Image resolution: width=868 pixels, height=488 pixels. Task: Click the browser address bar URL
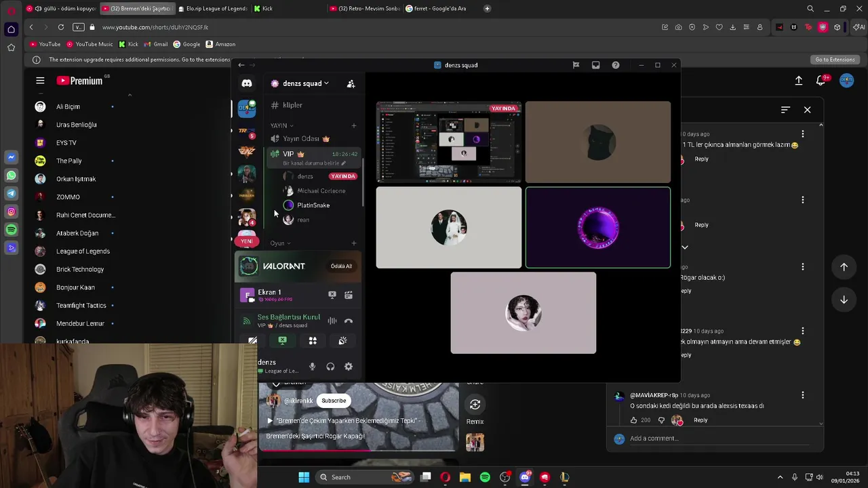[x=155, y=27]
